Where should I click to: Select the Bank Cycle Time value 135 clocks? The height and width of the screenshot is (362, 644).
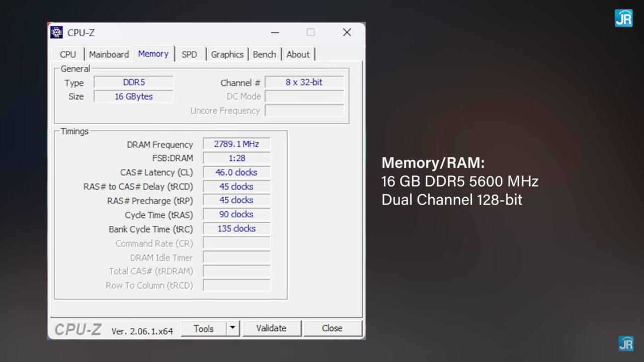point(236,228)
